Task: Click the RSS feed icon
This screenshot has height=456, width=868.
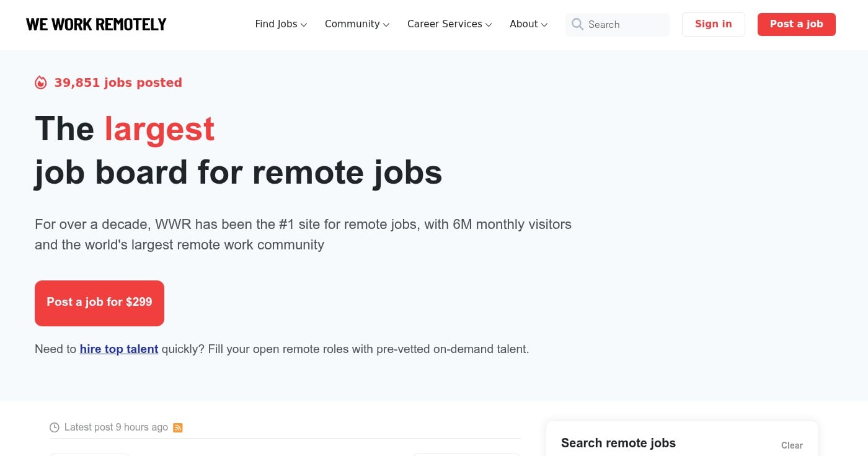Action: 178,427
